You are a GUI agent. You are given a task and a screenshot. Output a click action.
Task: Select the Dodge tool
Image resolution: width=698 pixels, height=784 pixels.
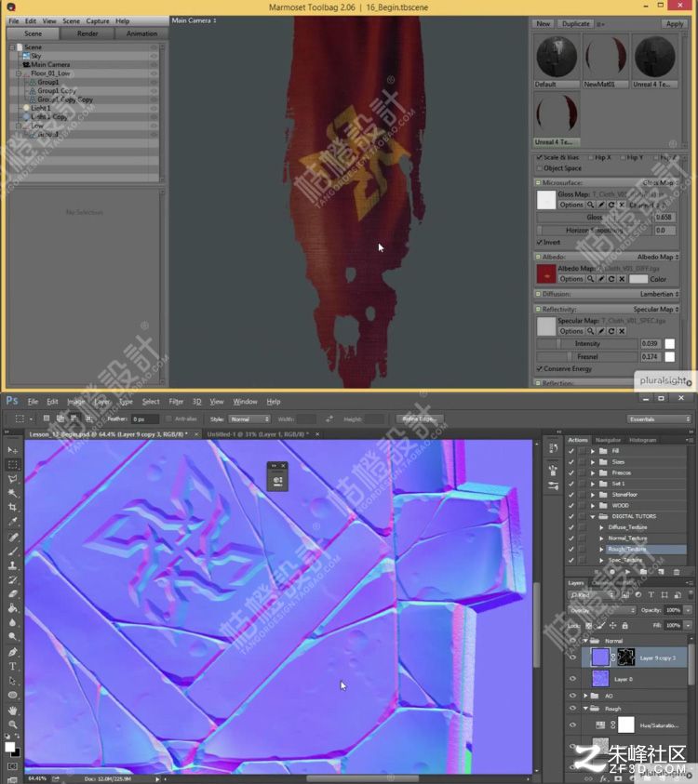tap(12, 636)
